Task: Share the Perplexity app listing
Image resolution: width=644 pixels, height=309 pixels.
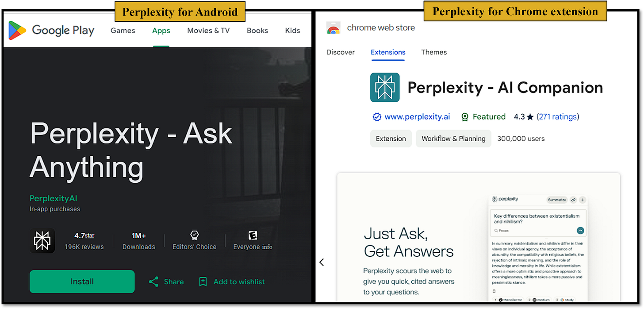Action: point(166,282)
